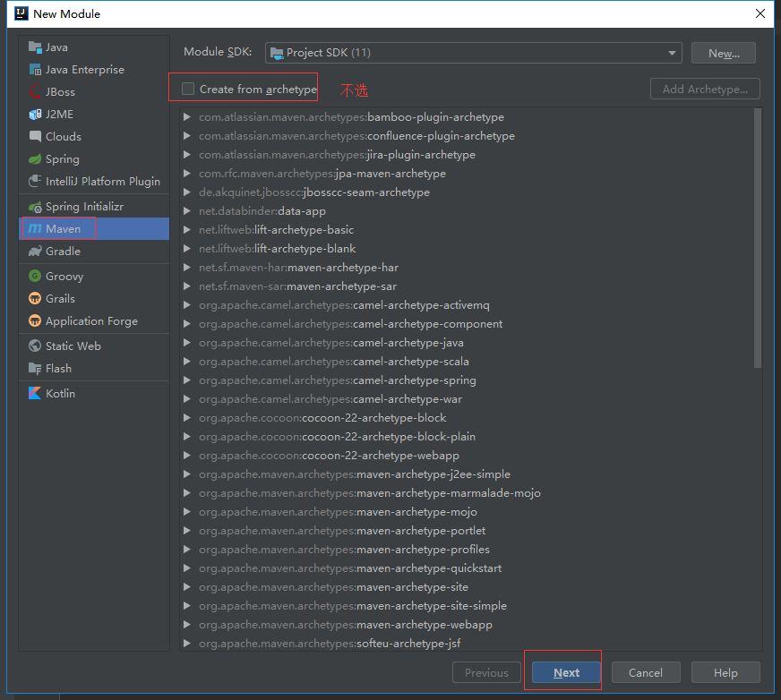The image size is (781, 700).
Task: Select Kotlin module type
Action: (x=94, y=393)
